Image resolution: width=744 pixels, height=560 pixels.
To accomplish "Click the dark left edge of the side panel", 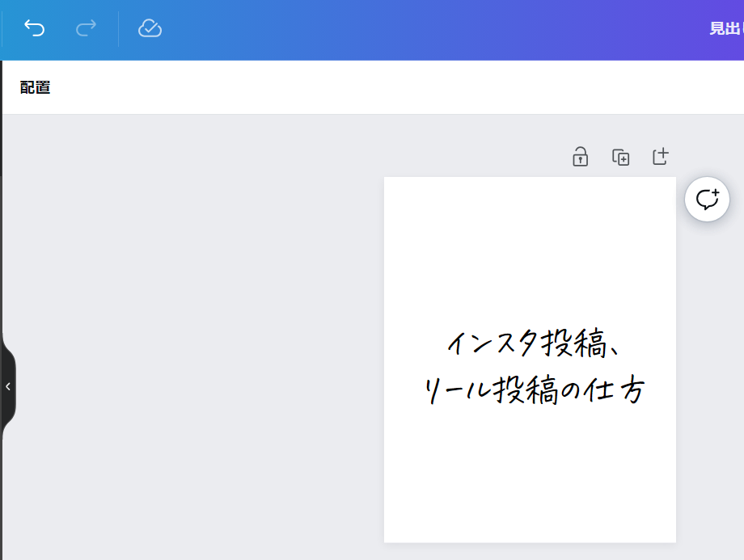I will [1, 242].
